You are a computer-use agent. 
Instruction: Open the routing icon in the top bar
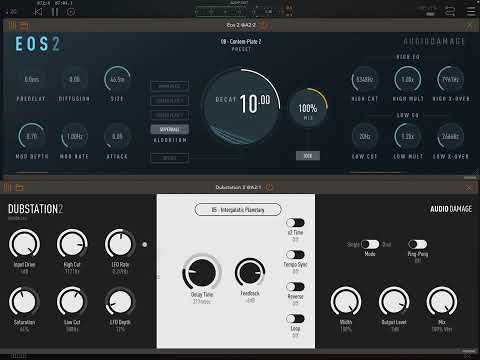pos(450,12)
